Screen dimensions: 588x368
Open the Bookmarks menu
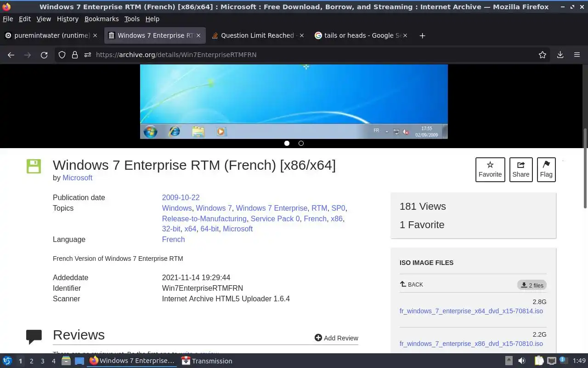point(102,19)
